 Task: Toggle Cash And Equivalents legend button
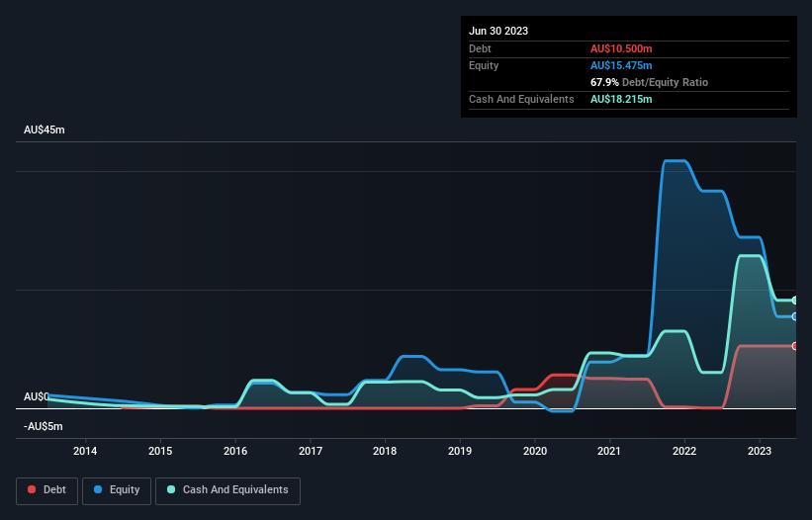point(227,490)
